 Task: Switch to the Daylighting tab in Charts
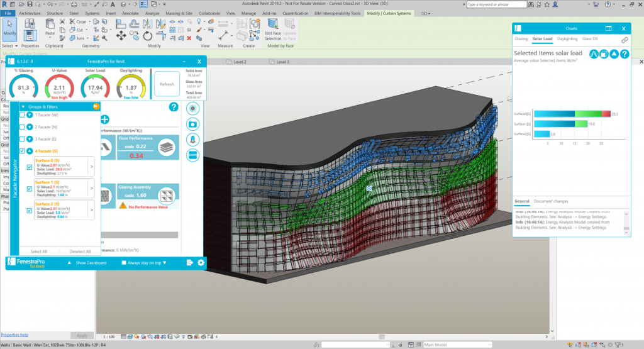click(x=567, y=39)
